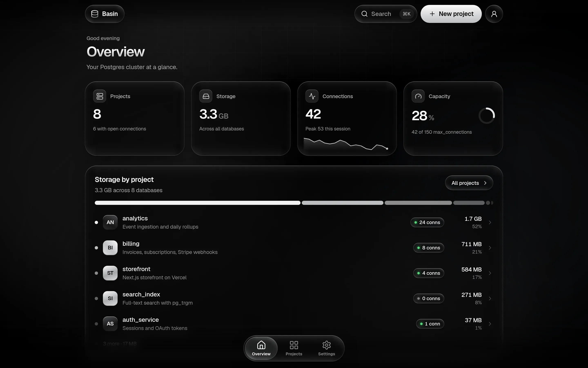The image size is (588, 368).
Task: Switch to the Settings tab
Action: [326, 348]
